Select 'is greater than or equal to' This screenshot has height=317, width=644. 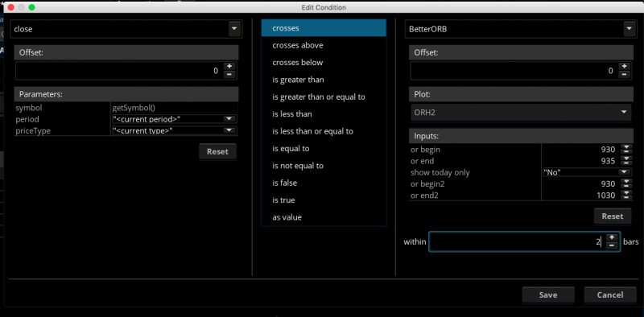324,97
